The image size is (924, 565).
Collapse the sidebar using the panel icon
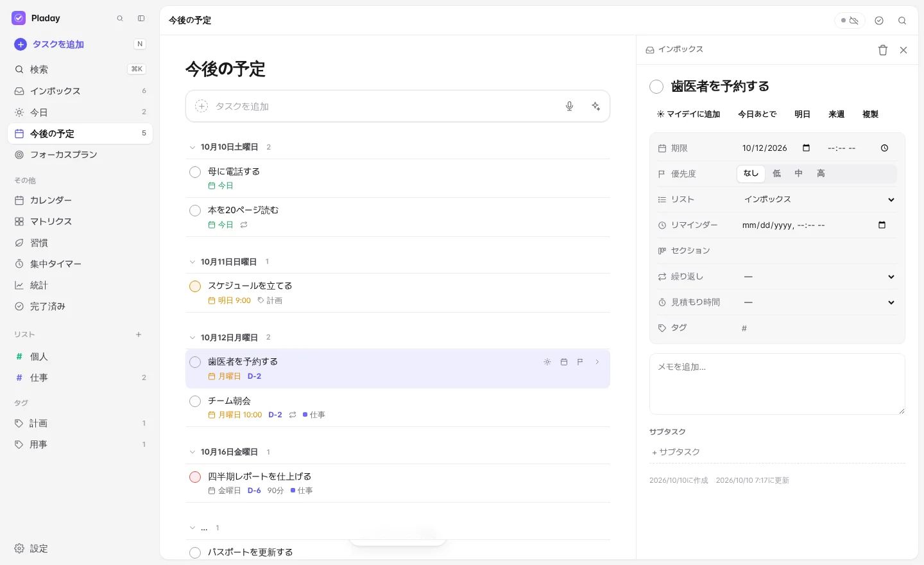(x=141, y=19)
